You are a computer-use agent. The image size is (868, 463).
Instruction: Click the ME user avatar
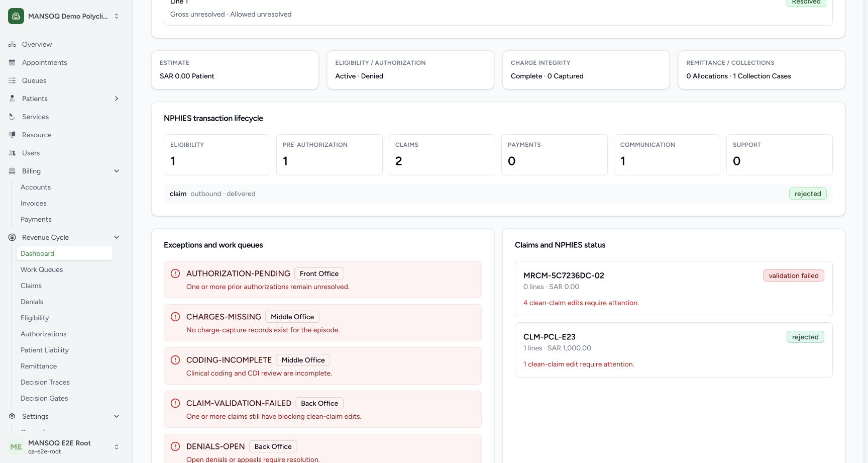pos(16,447)
